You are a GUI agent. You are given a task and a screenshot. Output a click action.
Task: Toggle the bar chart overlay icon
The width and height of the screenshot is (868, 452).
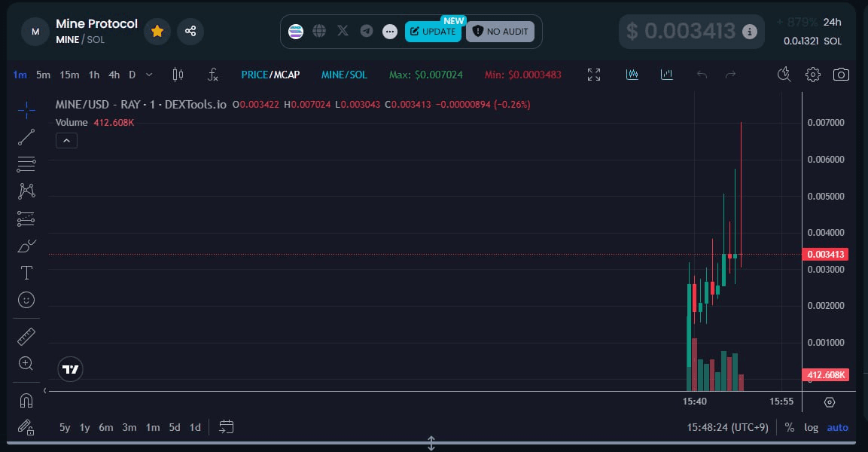point(667,75)
